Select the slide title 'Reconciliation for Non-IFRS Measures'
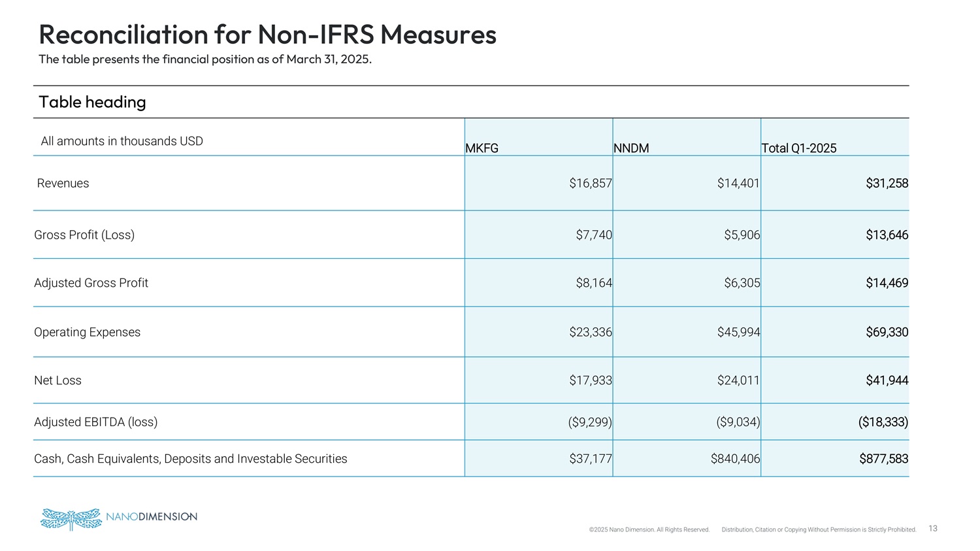 tap(267, 34)
